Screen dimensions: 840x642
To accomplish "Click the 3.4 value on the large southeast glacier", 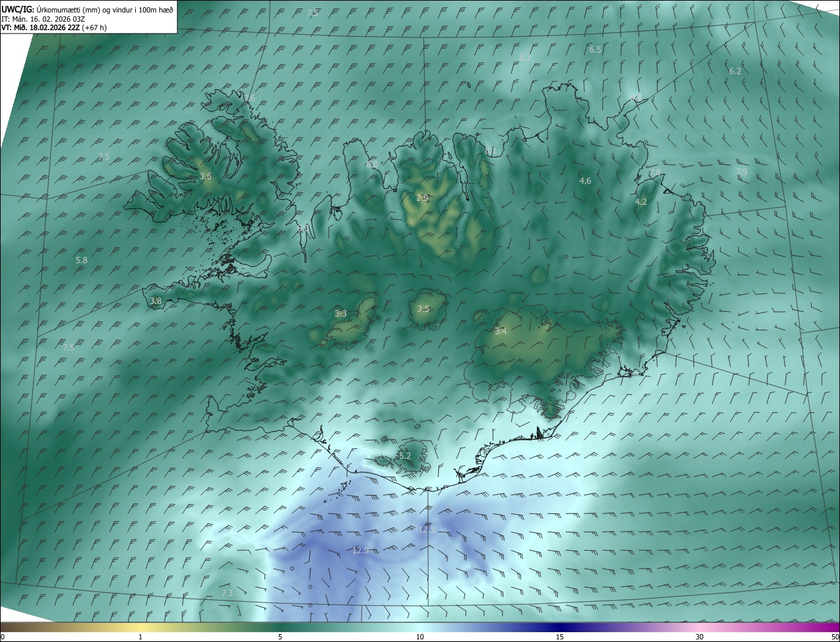I will pyautogui.click(x=501, y=332).
